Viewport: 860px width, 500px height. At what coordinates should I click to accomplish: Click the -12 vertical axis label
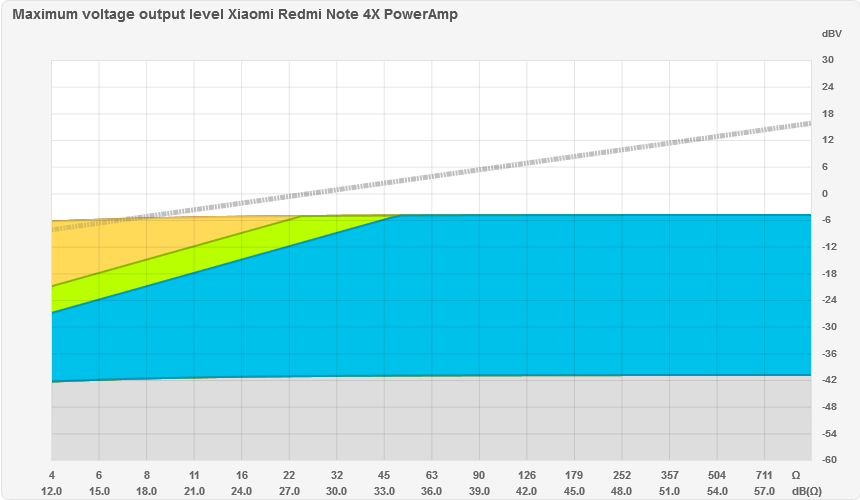(829, 247)
